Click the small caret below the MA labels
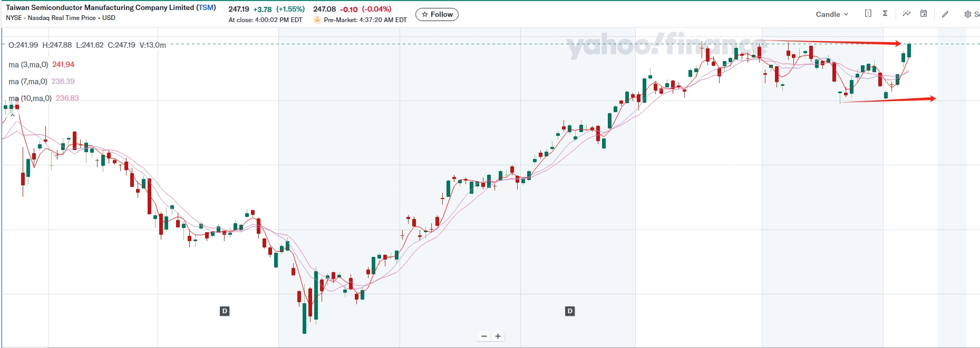 pos(13,115)
